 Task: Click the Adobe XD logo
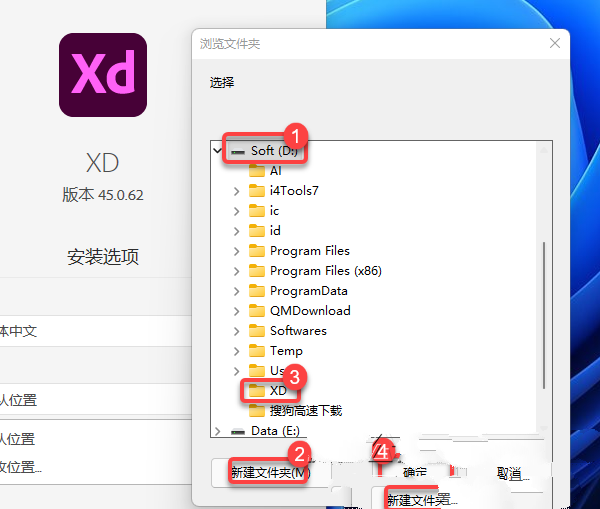103,75
